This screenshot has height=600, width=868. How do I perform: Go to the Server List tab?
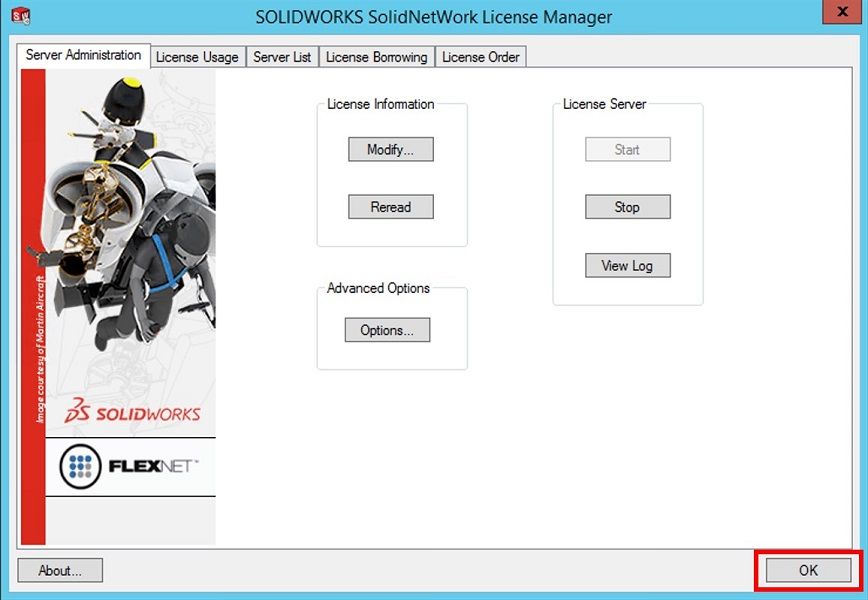[282, 57]
